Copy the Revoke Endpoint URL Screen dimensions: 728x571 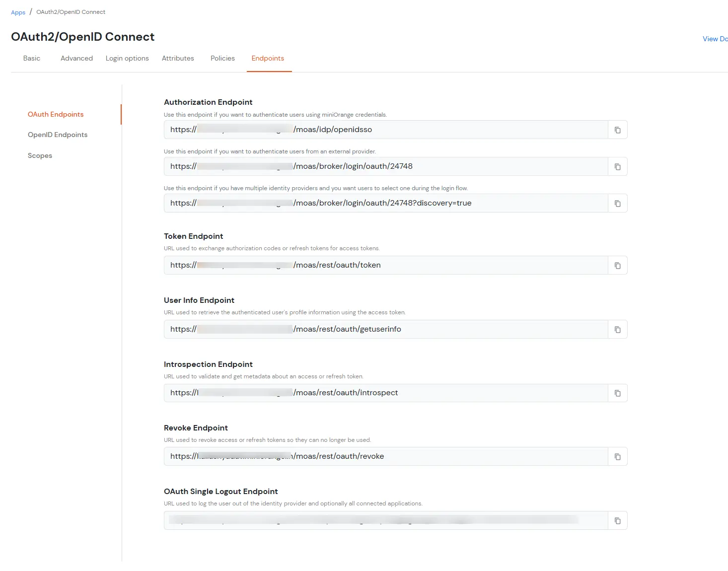[x=617, y=456]
